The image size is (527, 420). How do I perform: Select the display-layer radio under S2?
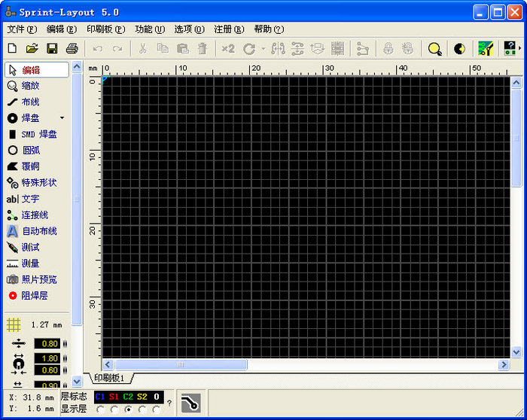[x=142, y=409]
